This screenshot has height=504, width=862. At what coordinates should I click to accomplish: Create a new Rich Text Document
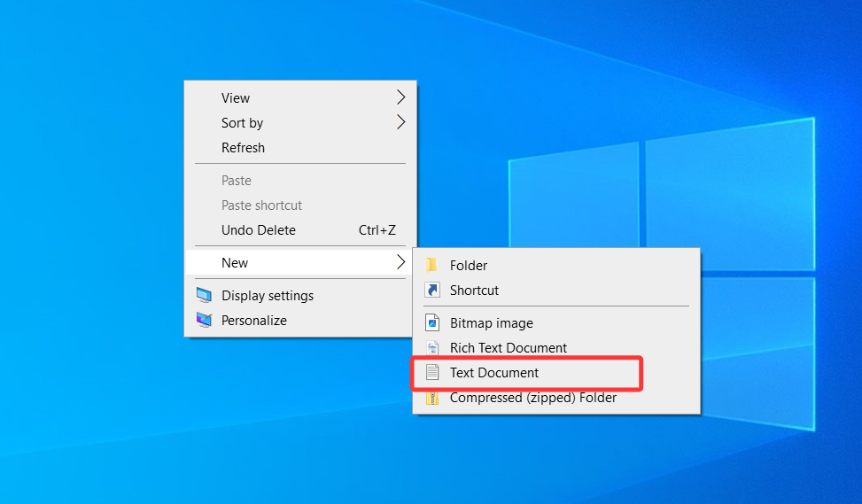coord(556,348)
